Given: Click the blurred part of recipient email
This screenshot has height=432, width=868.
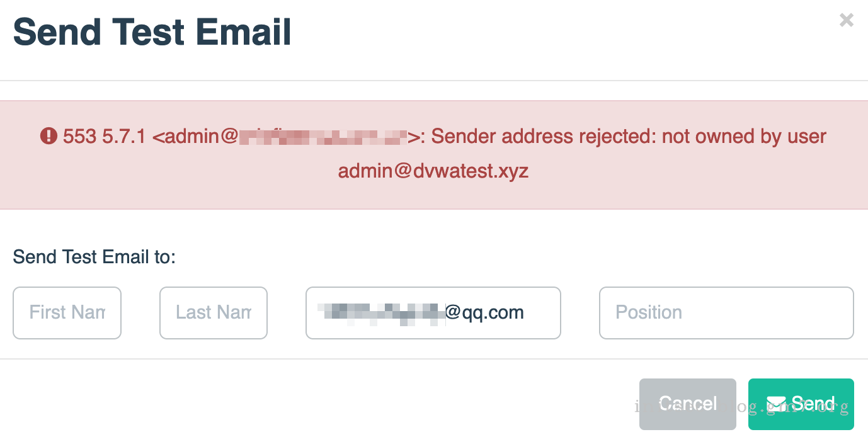Looking at the screenshot, I should point(382,313).
